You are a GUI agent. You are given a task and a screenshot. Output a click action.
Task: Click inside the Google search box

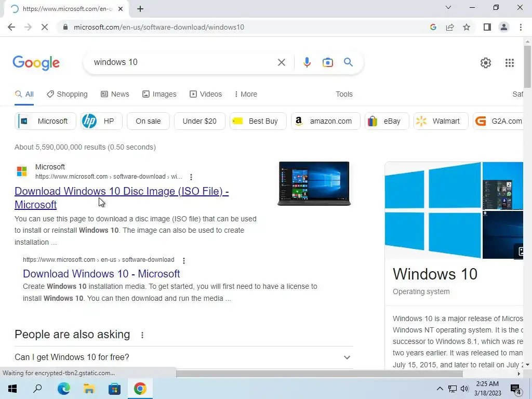[x=183, y=62]
